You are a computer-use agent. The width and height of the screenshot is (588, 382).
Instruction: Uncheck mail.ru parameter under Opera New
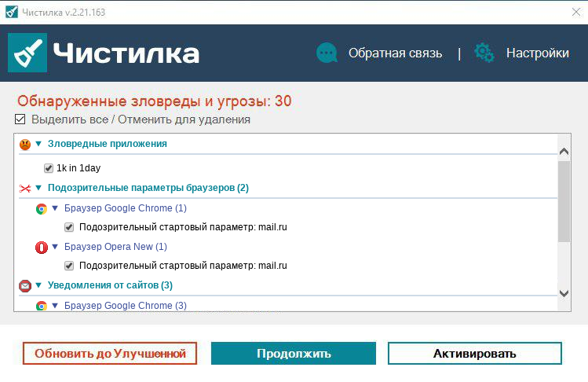69,266
